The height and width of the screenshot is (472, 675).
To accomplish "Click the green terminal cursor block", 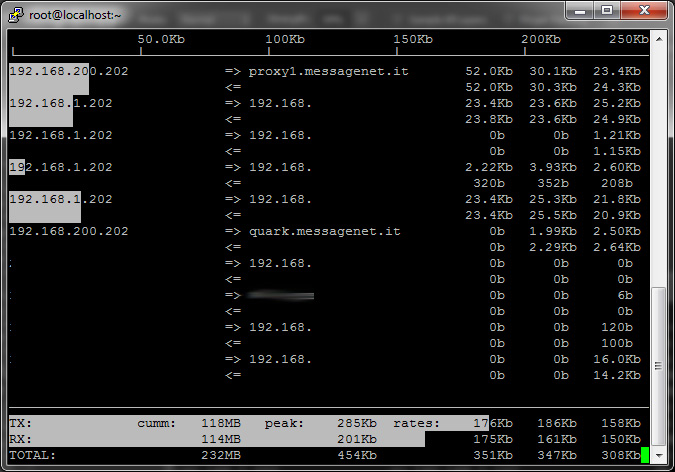I will tap(645, 455).
